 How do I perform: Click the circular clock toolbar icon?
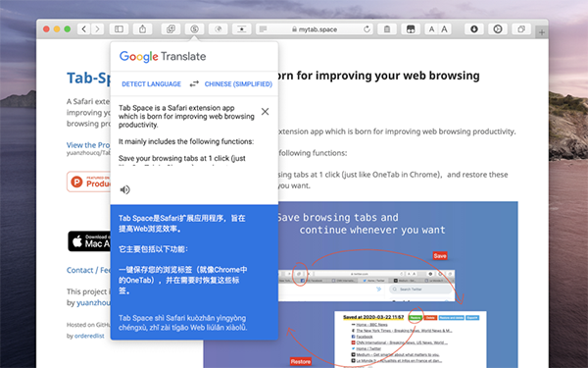[x=498, y=28]
